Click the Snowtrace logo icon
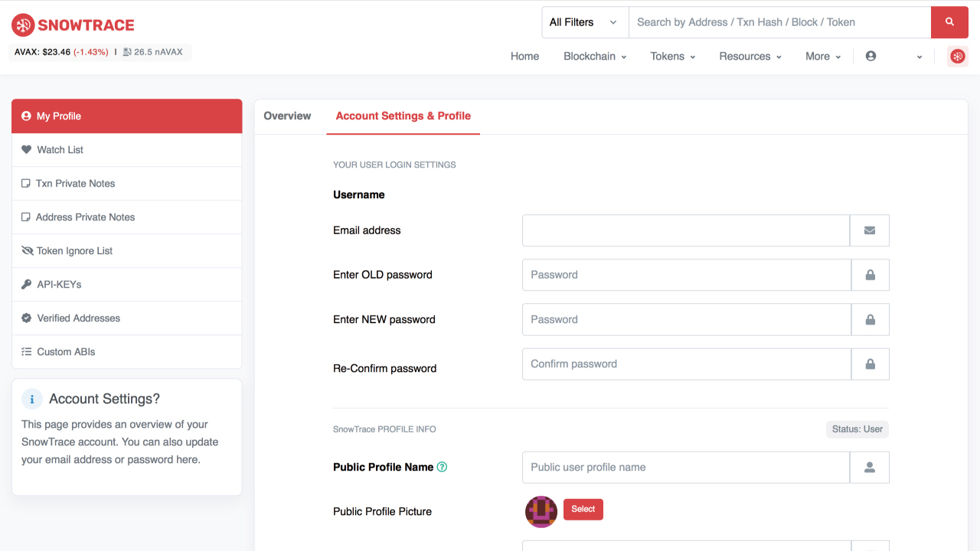Screen dimensions: 980x551 pyautogui.click(x=23, y=25)
